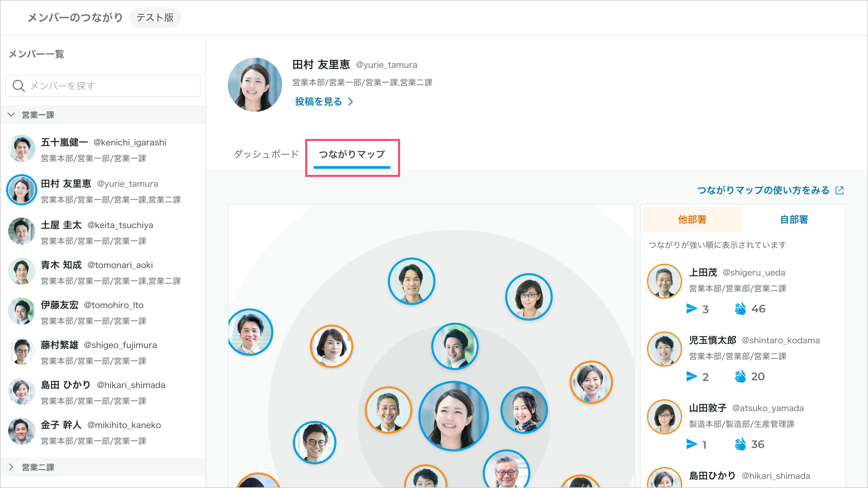
Task: Click the clap icon for 児玉慎太郎
Action: coord(740,377)
